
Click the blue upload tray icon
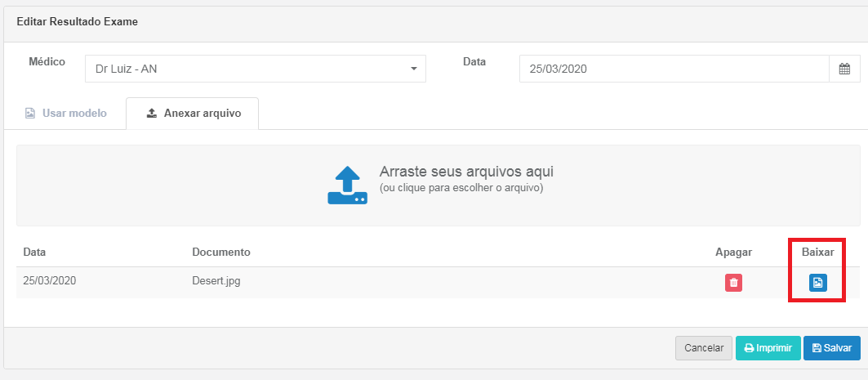pos(348,185)
